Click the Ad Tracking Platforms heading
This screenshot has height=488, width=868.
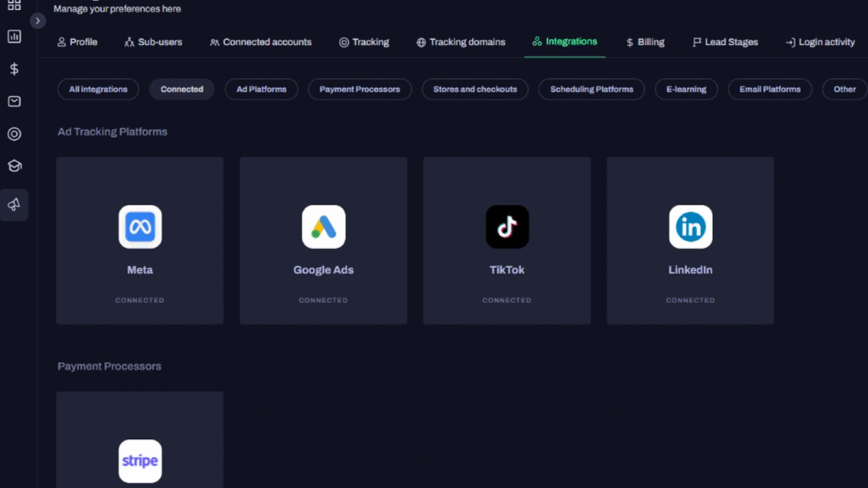pyautogui.click(x=112, y=132)
